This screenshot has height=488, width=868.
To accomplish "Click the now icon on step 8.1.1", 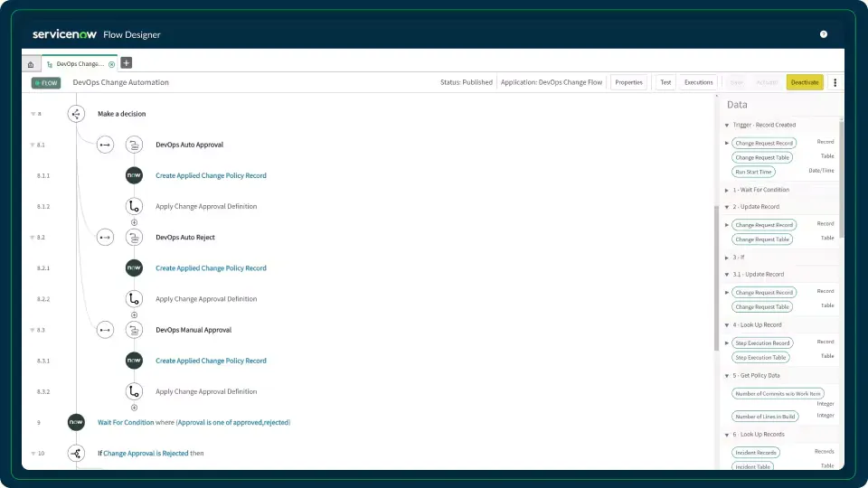I will [x=134, y=175].
